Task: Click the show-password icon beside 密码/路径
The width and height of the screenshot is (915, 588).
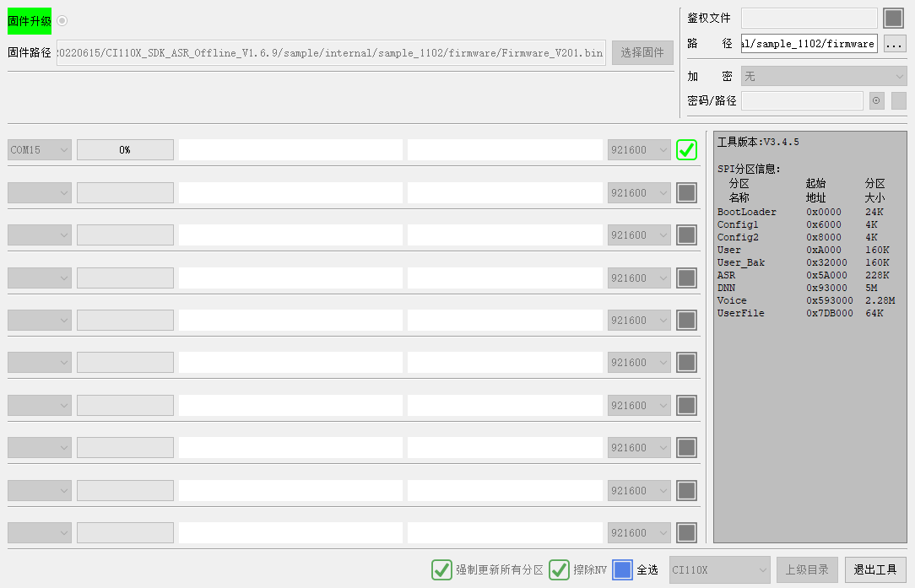Action: coord(876,101)
